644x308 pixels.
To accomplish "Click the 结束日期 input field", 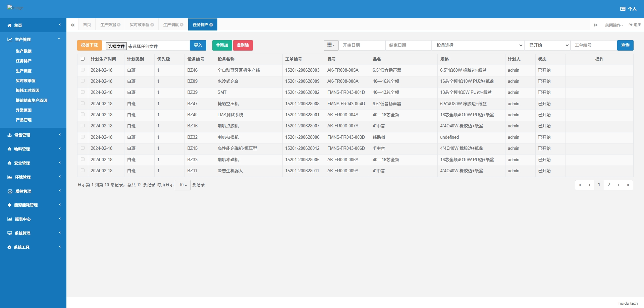I will tap(409, 45).
